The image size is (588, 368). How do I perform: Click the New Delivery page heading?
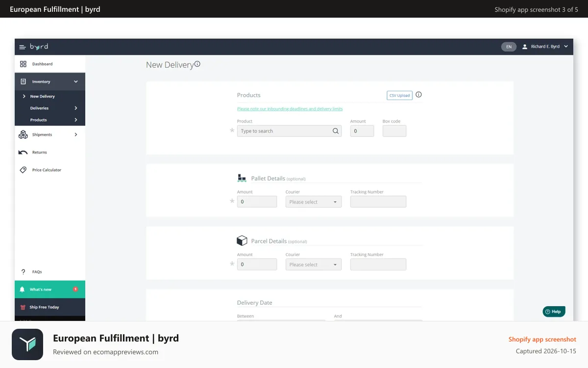point(170,65)
